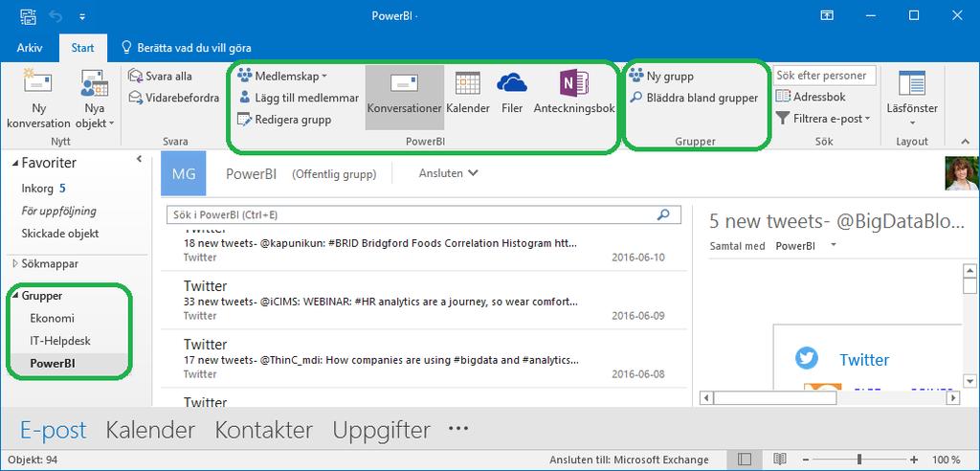Collapse the Favoriter section
Image resolution: width=980 pixels, height=471 pixels.
coord(15,164)
